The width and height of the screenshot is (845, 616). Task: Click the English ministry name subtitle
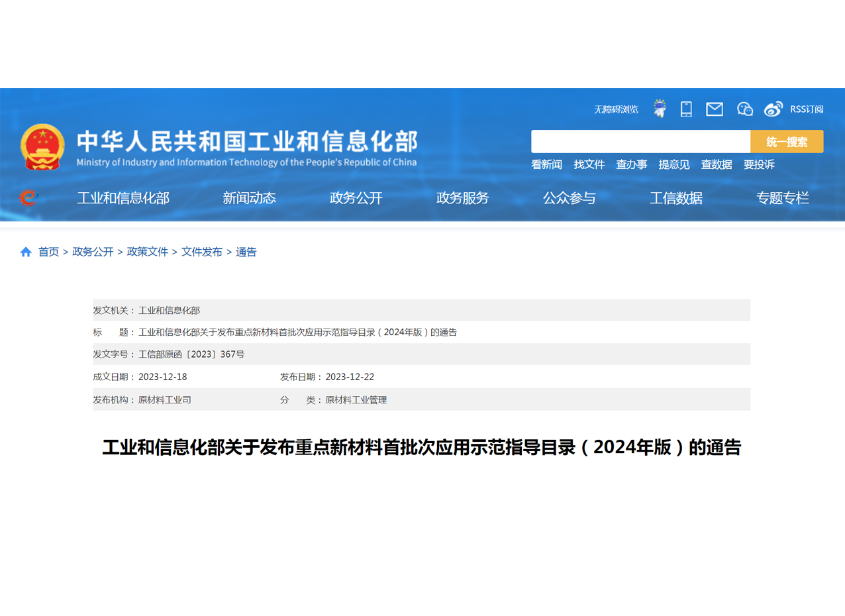(x=247, y=162)
